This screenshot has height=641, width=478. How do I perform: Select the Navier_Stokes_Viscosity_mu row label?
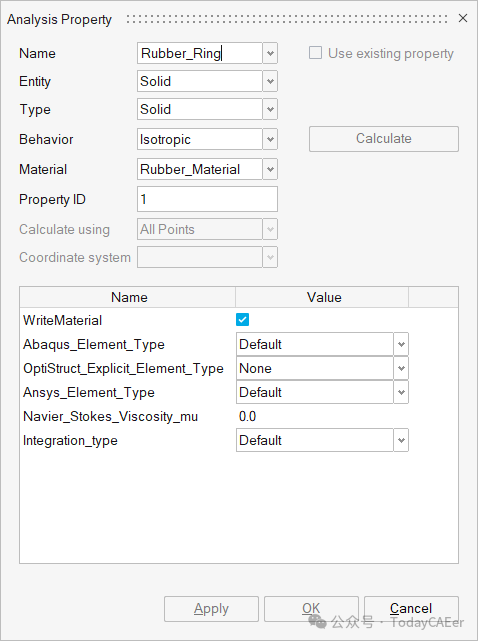110,417
